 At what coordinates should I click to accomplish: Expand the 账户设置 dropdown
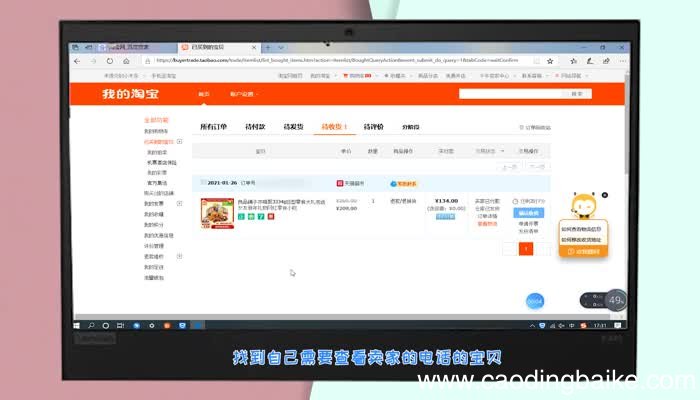point(244,94)
